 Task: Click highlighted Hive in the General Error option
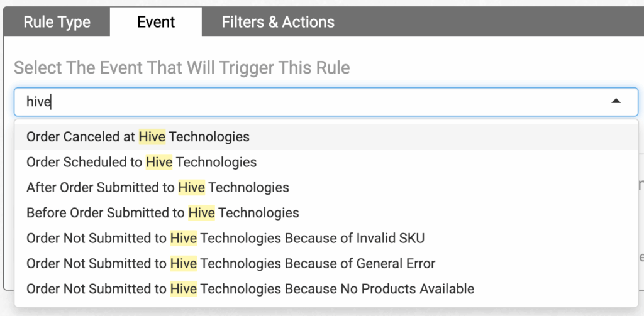click(184, 263)
